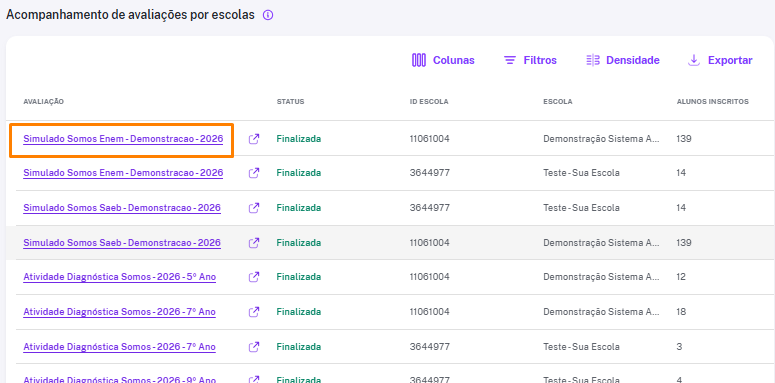
Task: Open external link icon for Saeb row with 139 alunos
Action: pyautogui.click(x=254, y=243)
